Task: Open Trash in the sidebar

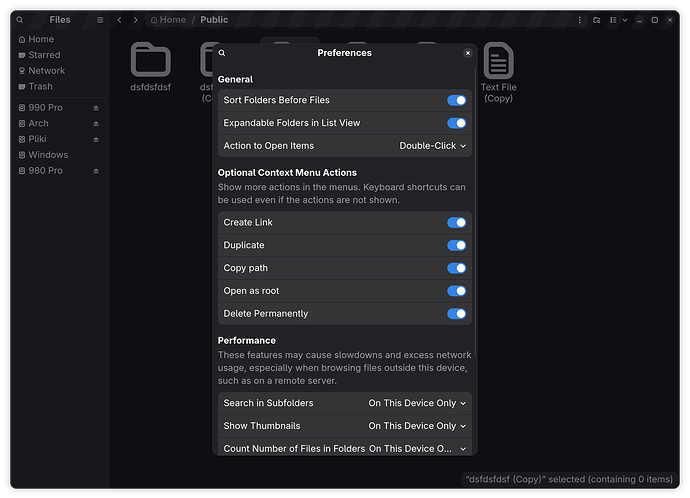Action: 59,87
